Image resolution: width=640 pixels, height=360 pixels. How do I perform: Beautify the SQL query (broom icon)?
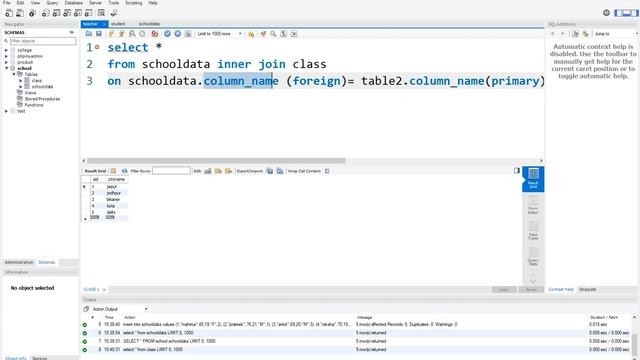click(263, 34)
